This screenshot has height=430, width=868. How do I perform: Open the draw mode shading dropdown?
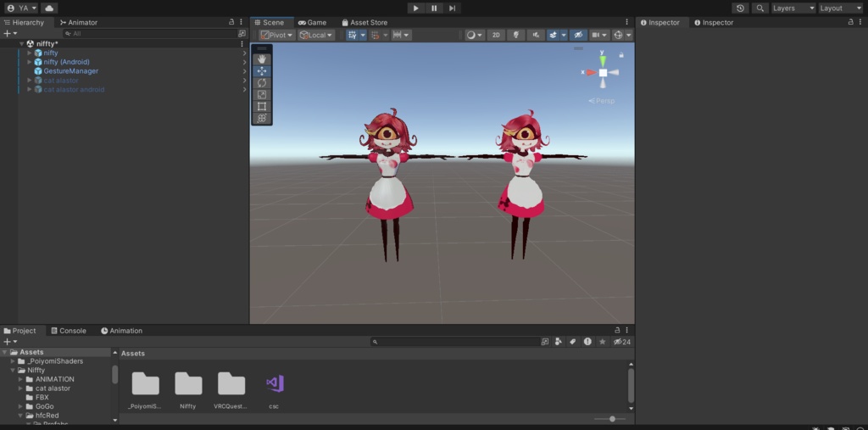[475, 35]
